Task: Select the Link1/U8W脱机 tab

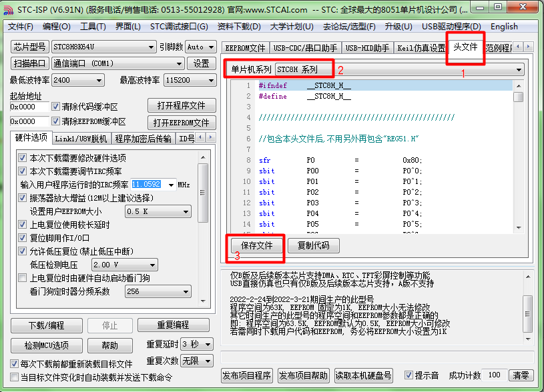Action: pyautogui.click(x=81, y=139)
